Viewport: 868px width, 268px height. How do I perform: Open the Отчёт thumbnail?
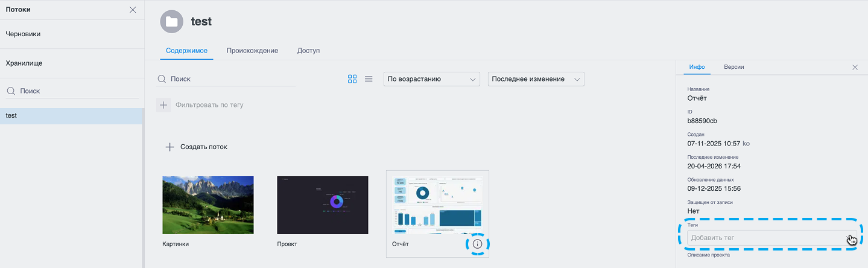[x=437, y=205]
